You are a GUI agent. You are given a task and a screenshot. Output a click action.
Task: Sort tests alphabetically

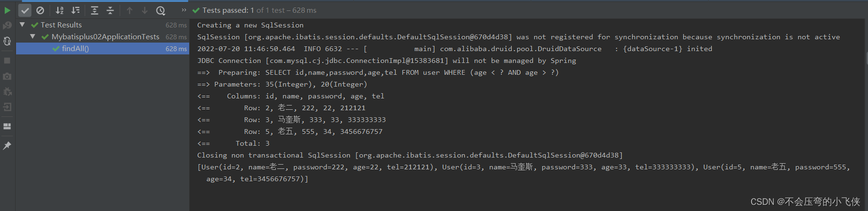coord(60,10)
